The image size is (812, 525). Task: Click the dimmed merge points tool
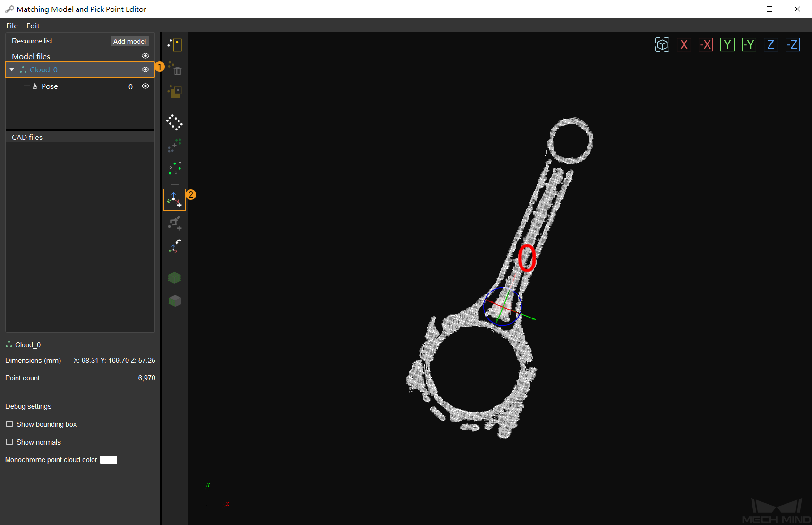pyautogui.click(x=175, y=146)
